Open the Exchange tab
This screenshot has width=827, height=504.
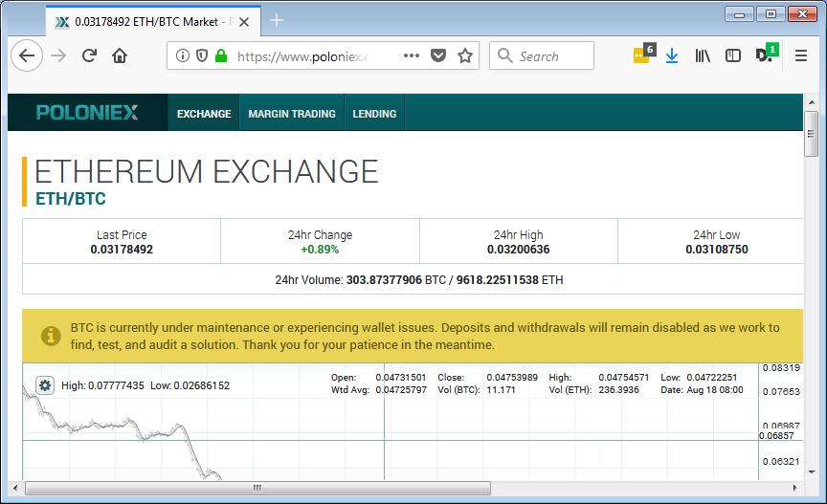click(x=204, y=113)
